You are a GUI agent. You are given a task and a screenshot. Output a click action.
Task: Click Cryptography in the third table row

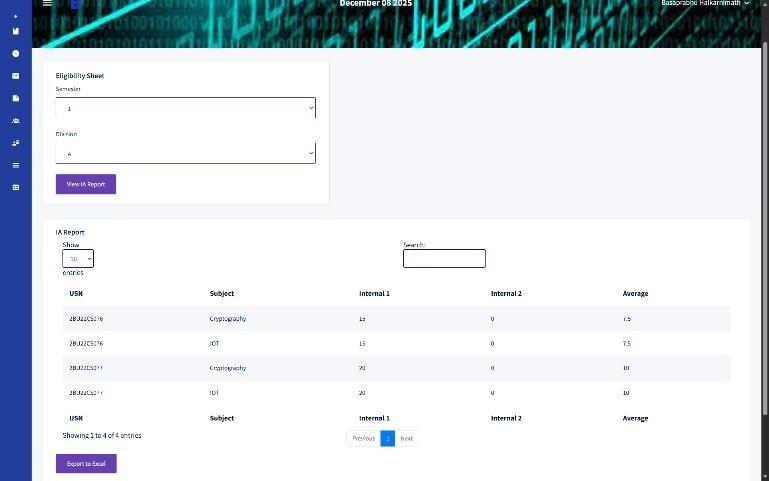pos(228,368)
